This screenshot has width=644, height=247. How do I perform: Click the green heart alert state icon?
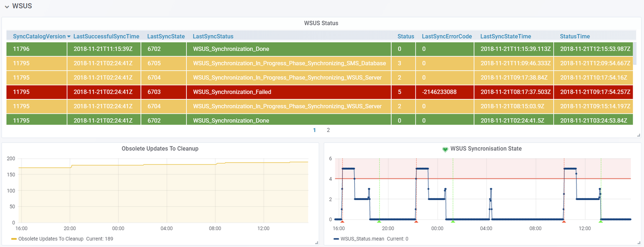tap(445, 149)
